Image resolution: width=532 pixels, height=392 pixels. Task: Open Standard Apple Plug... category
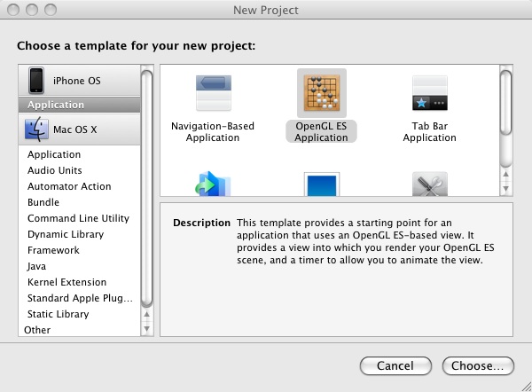click(80, 298)
